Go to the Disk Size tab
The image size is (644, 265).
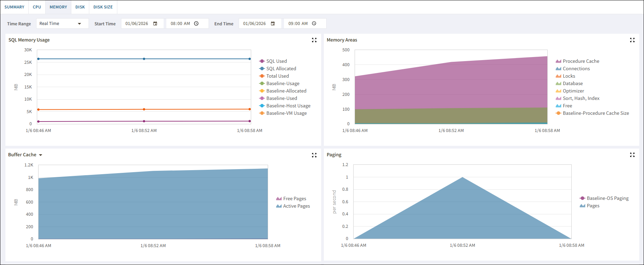click(103, 7)
